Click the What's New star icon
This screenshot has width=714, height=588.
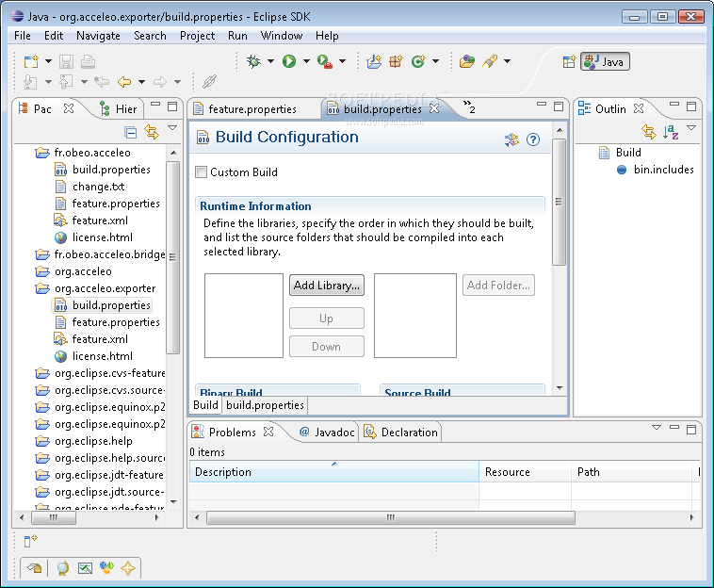[x=128, y=568]
